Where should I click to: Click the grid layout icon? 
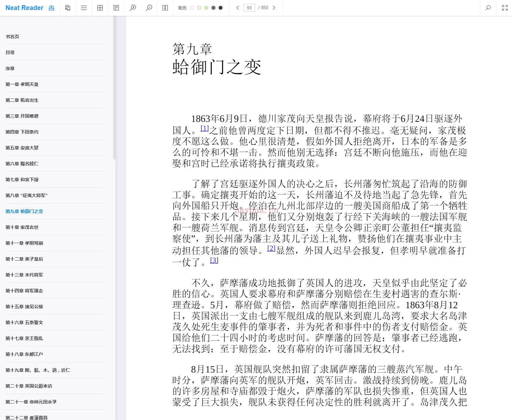(100, 8)
